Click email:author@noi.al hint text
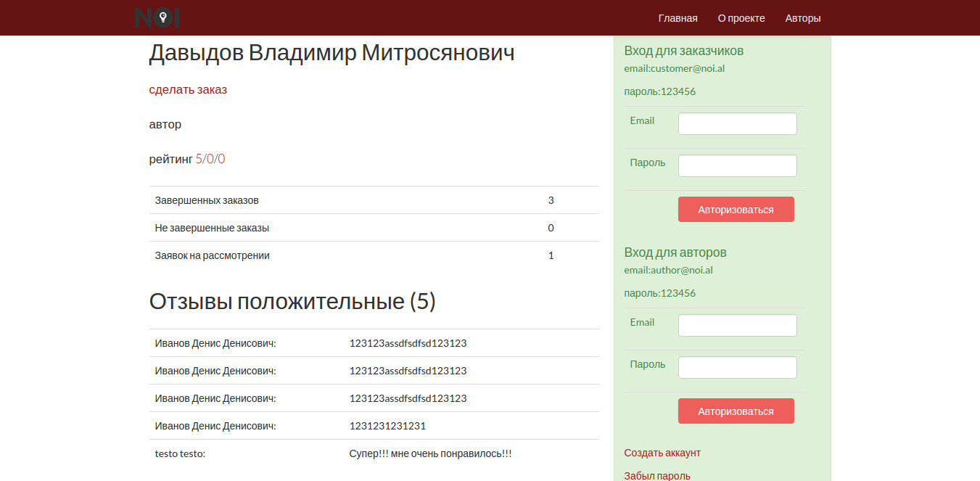The width and height of the screenshot is (980, 481). 669,271
